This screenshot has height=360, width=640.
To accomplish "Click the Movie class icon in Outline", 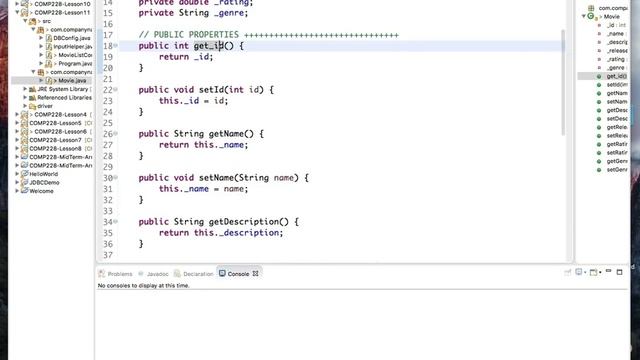I will click(591, 16).
